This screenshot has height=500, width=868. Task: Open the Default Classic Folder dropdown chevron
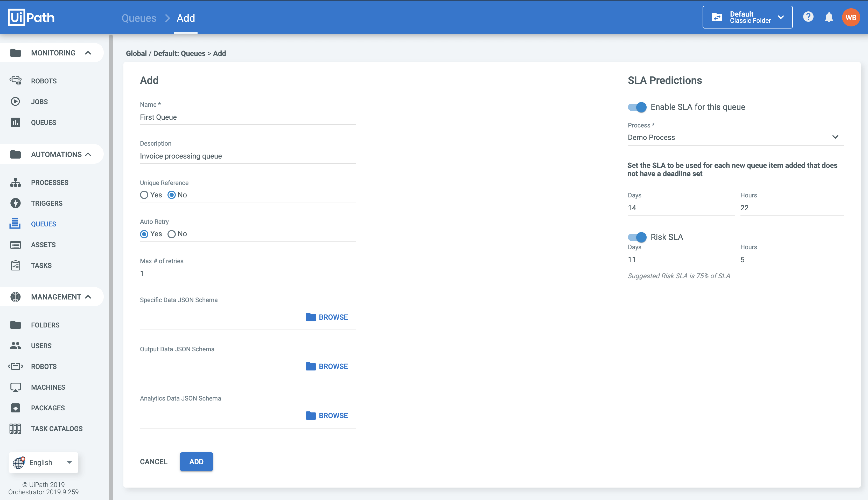tap(781, 17)
